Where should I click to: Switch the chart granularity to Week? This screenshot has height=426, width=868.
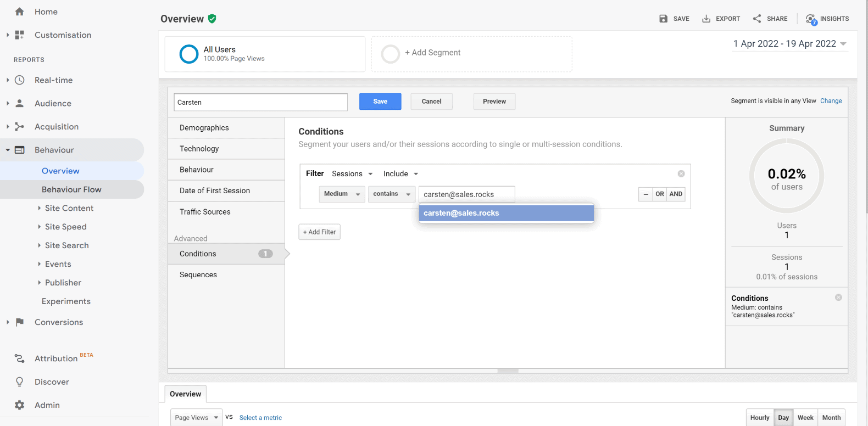[805, 417]
